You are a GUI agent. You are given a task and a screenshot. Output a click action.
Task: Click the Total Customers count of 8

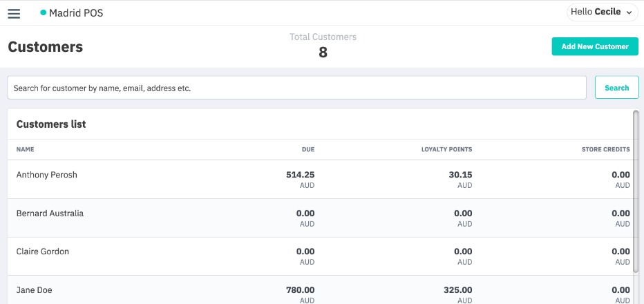[323, 53]
